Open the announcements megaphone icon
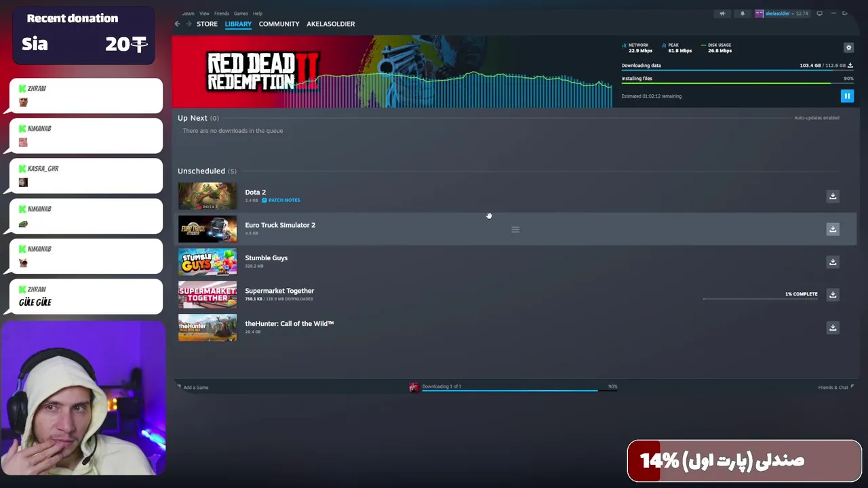Image resolution: width=868 pixels, height=488 pixels. coord(722,14)
